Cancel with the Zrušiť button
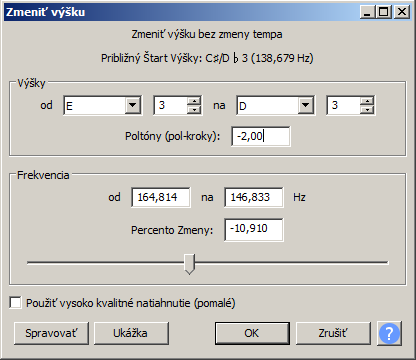 click(333, 333)
